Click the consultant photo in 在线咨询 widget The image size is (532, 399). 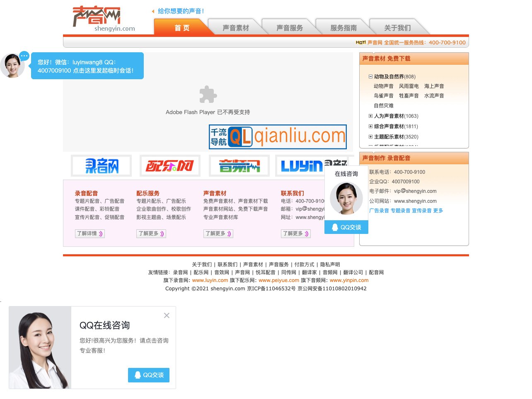pos(346,198)
